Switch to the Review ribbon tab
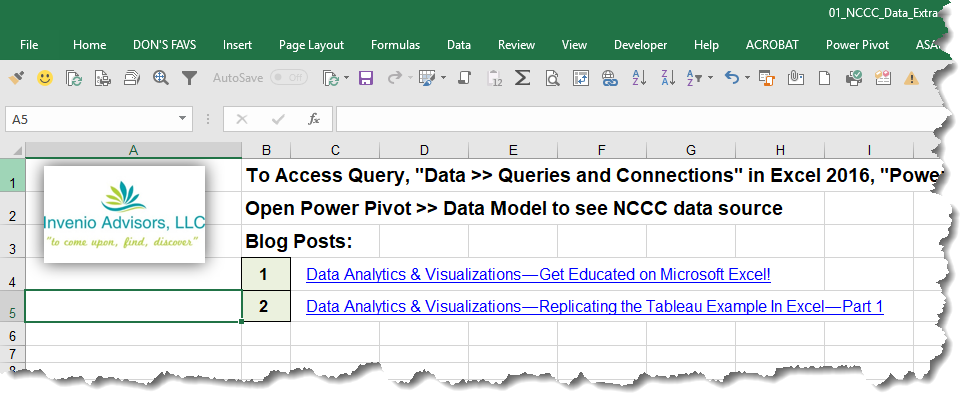 pos(517,45)
